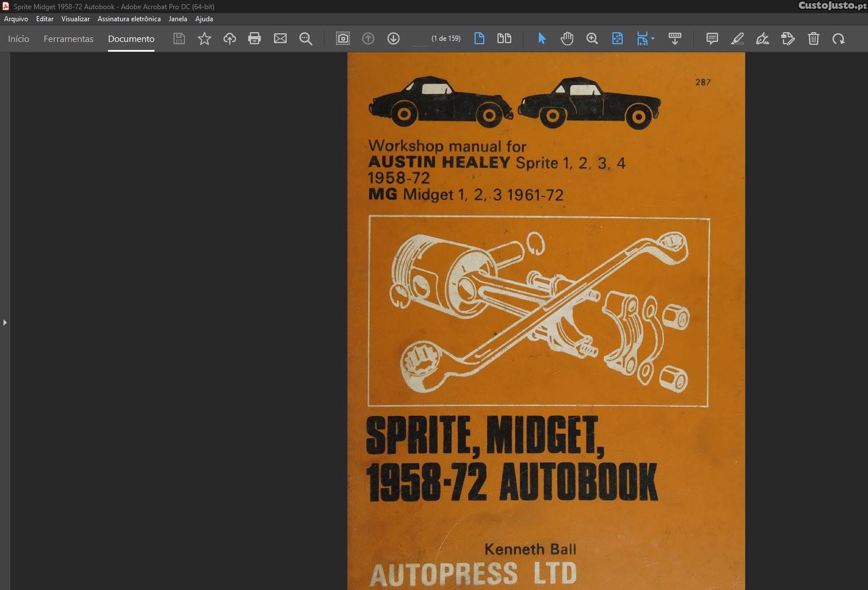Open the Arquivo menu
The image size is (868, 590).
[x=16, y=19]
